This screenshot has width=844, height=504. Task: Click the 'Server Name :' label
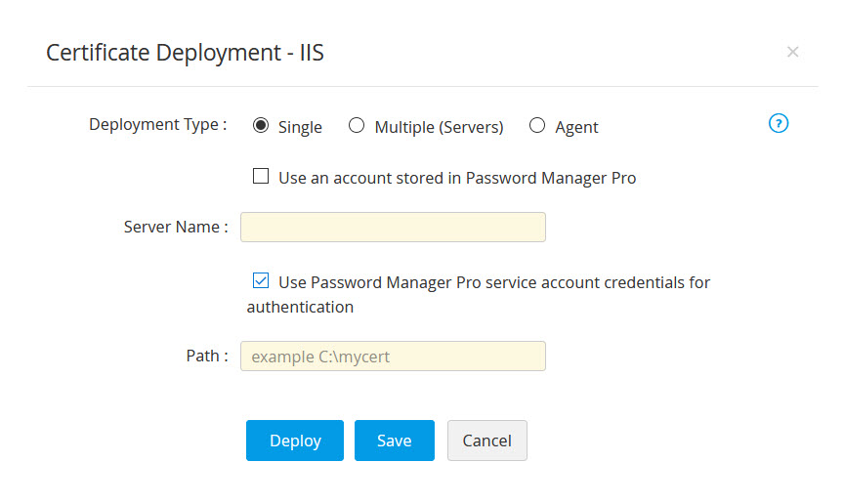(x=176, y=227)
